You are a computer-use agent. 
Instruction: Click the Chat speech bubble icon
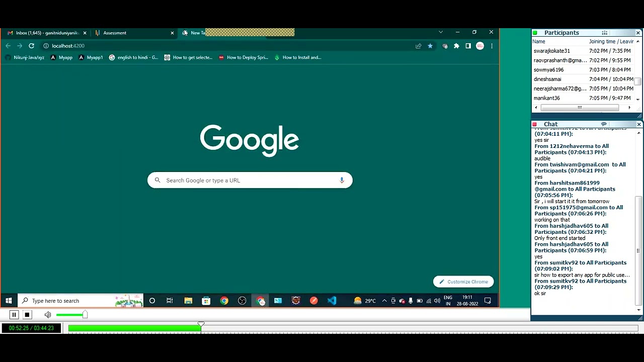604,124
